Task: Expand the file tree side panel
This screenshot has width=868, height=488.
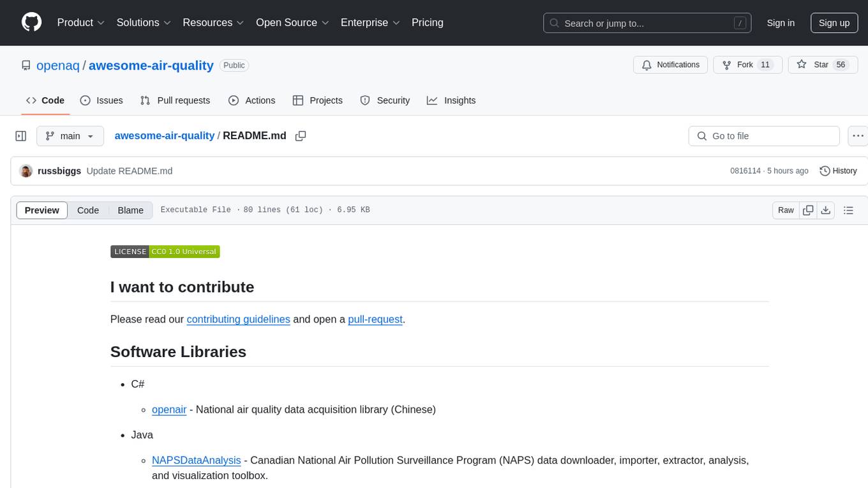Action: click(21, 136)
